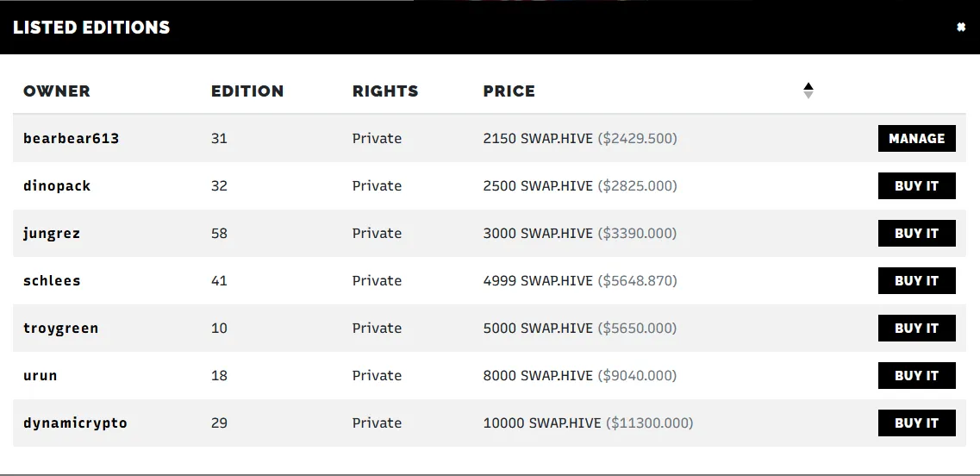Open schlees owner profile
Viewport: 980px width, 476px height.
(x=52, y=281)
